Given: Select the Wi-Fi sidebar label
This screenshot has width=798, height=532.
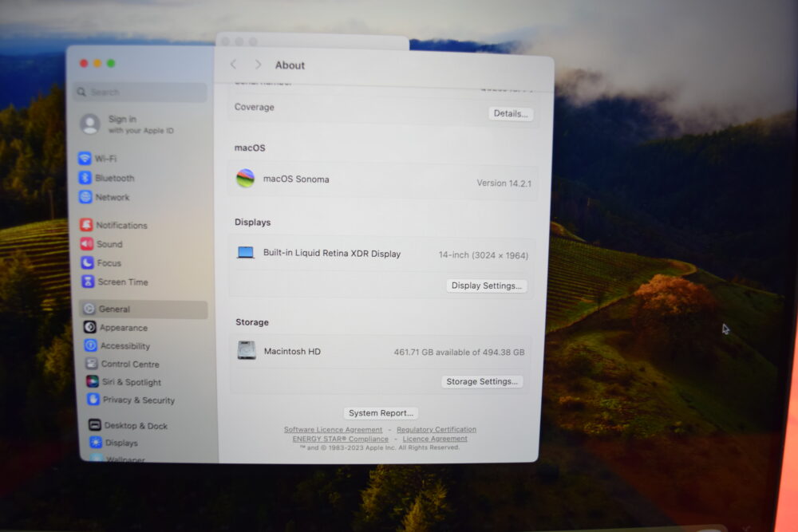Looking at the screenshot, I should point(106,159).
